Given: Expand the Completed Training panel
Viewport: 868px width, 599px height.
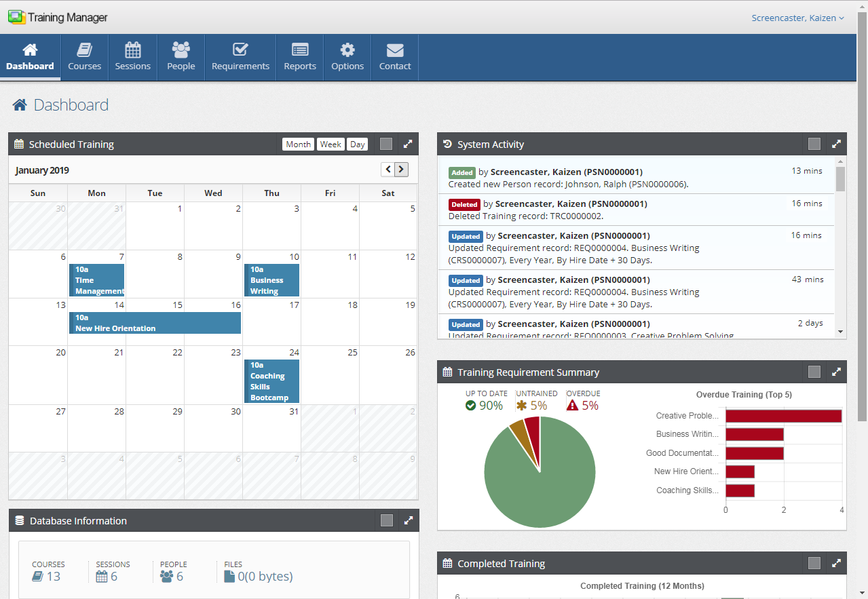Looking at the screenshot, I should coord(836,563).
